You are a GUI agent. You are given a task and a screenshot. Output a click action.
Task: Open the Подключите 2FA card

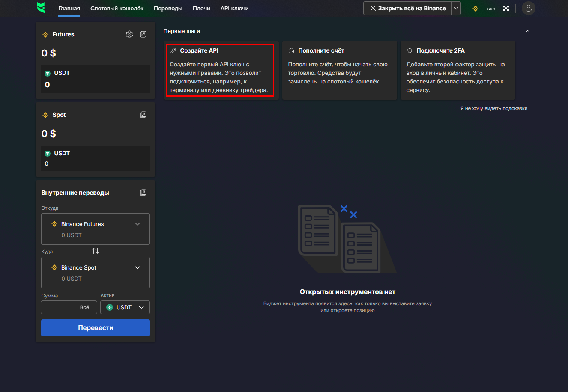point(458,70)
